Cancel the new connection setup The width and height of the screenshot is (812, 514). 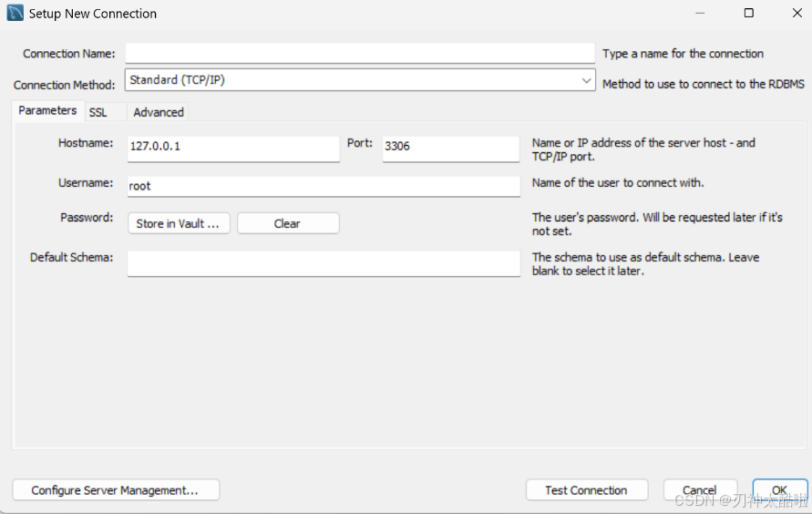click(x=700, y=490)
